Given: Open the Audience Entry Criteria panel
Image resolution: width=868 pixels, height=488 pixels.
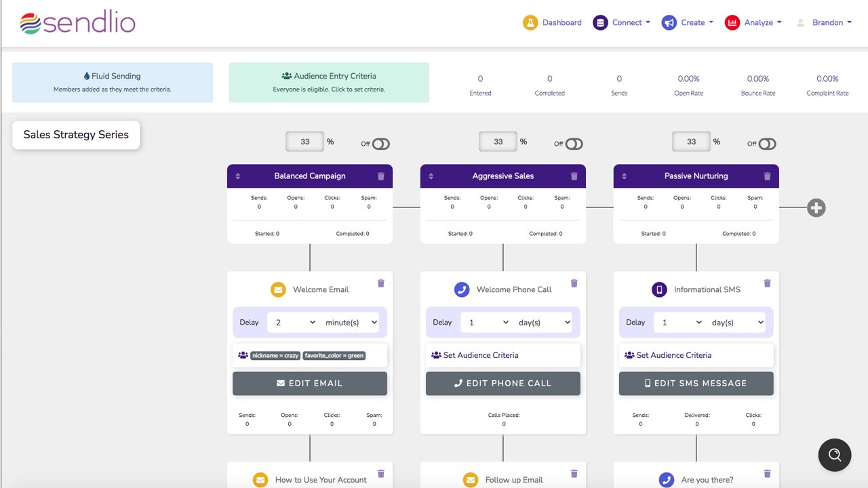Looking at the screenshot, I should pyautogui.click(x=329, y=83).
